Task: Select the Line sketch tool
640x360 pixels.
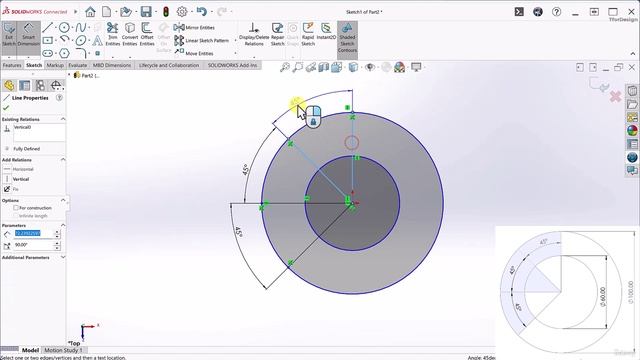Action: coord(48,27)
